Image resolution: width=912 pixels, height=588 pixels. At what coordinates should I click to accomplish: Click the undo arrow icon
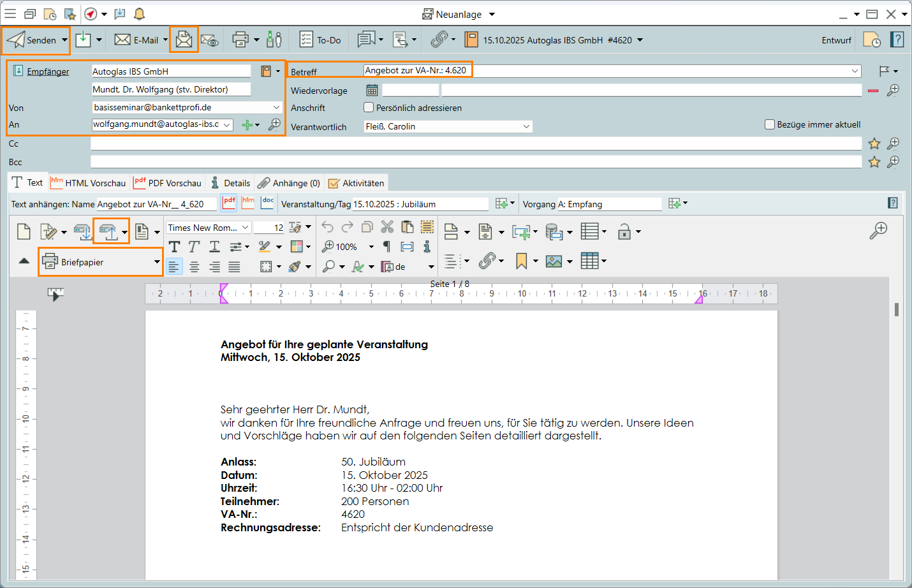327,227
